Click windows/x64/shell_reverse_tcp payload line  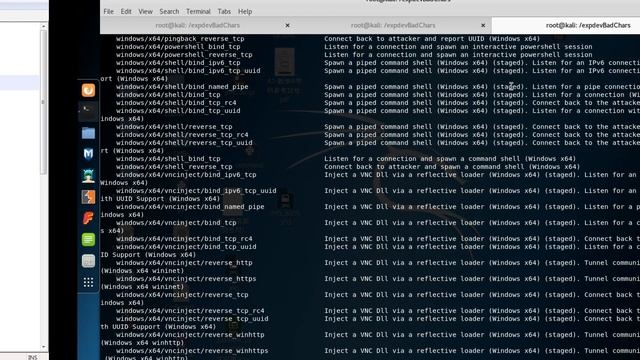point(174,167)
